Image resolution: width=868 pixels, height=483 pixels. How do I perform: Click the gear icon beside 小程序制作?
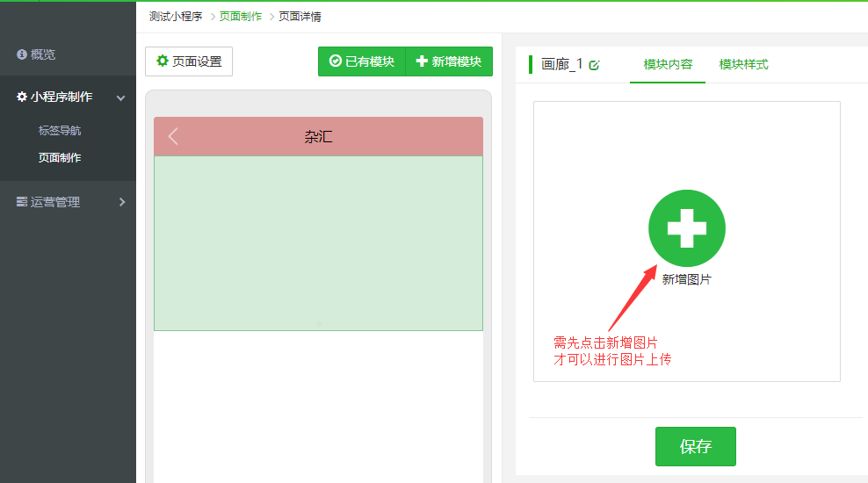click(22, 97)
